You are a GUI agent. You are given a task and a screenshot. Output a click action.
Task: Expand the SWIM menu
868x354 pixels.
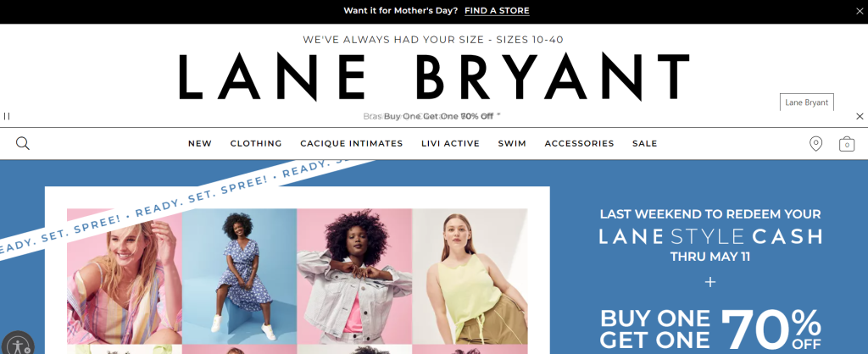(x=512, y=143)
